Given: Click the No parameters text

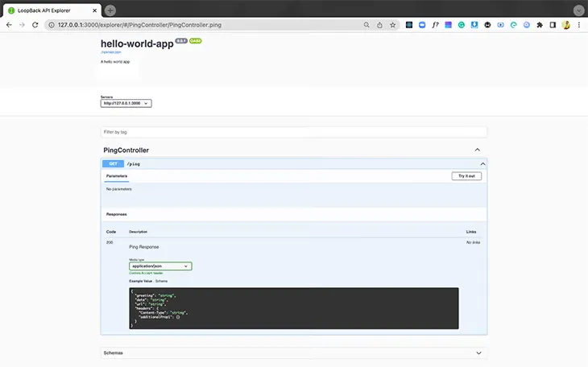Looking at the screenshot, I should [x=119, y=189].
